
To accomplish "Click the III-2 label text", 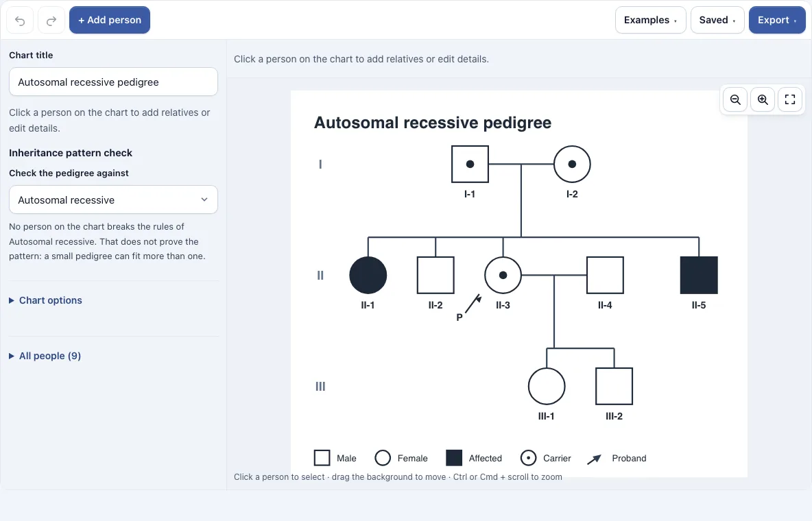I will 614,416.
